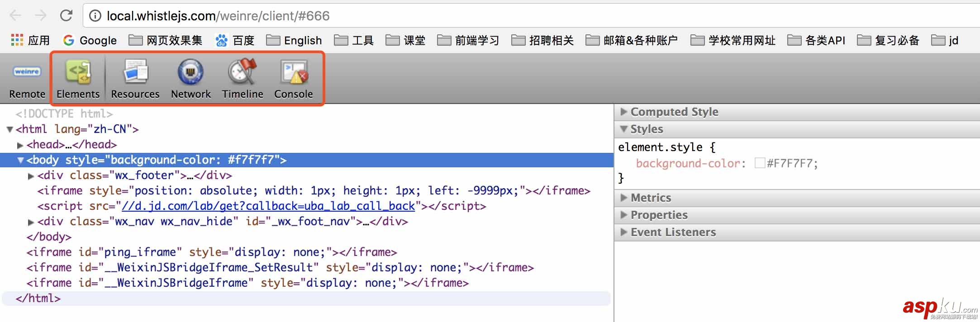Open the 邮箱&各种账户 bookmark folder
This screenshot has height=322, width=980.
632,40
